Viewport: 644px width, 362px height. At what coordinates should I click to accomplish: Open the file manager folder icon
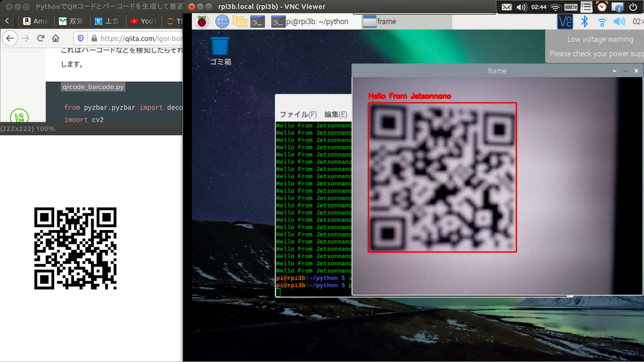pos(240,21)
